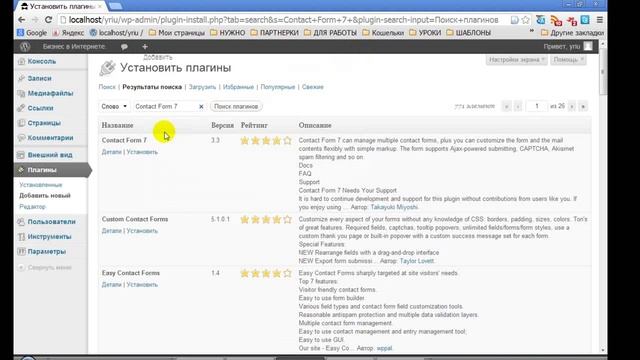Viewport: 640px width, 360px height.
Task: Reload the page with refresh icon
Action: pyautogui.click(x=48, y=20)
